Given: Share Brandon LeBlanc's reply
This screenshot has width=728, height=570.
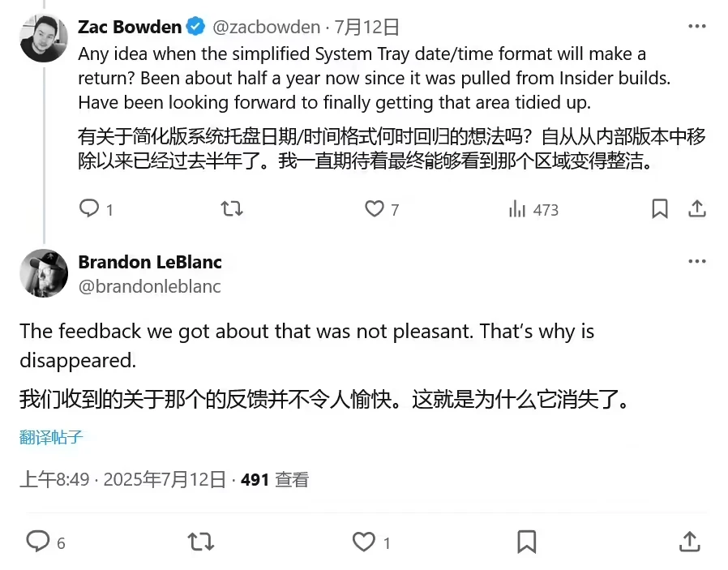Looking at the screenshot, I should coord(689,542).
